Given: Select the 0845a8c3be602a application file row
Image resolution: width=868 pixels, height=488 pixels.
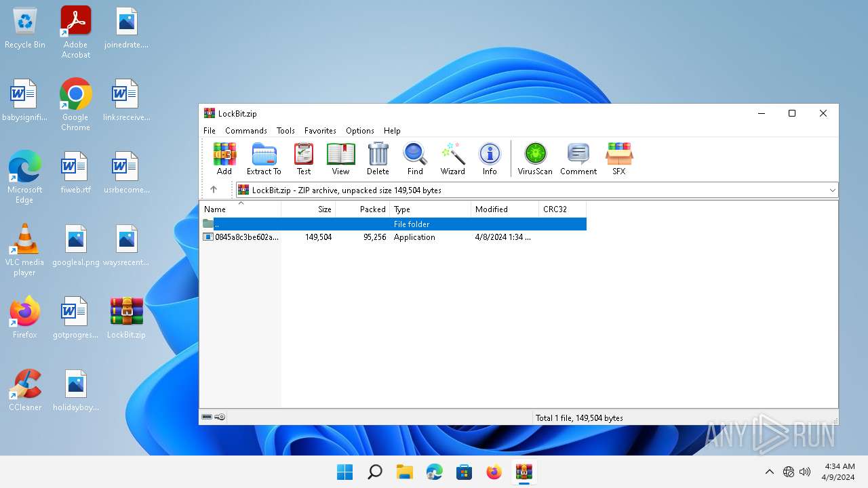Looking at the screenshot, I should [393, 237].
